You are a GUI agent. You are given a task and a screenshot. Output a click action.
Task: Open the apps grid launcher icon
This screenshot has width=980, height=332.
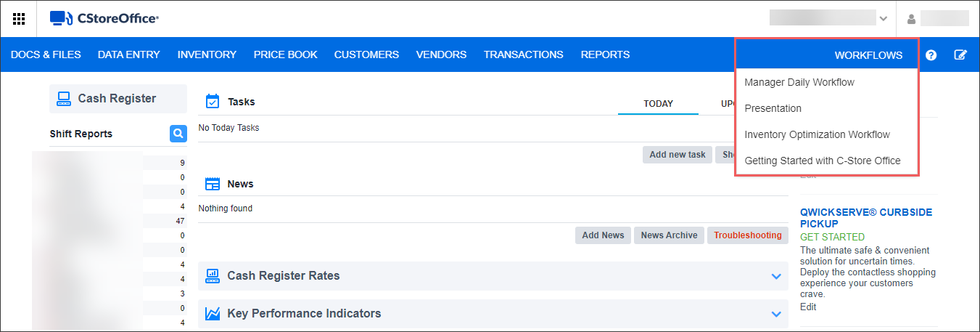click(x=19, y=19)
